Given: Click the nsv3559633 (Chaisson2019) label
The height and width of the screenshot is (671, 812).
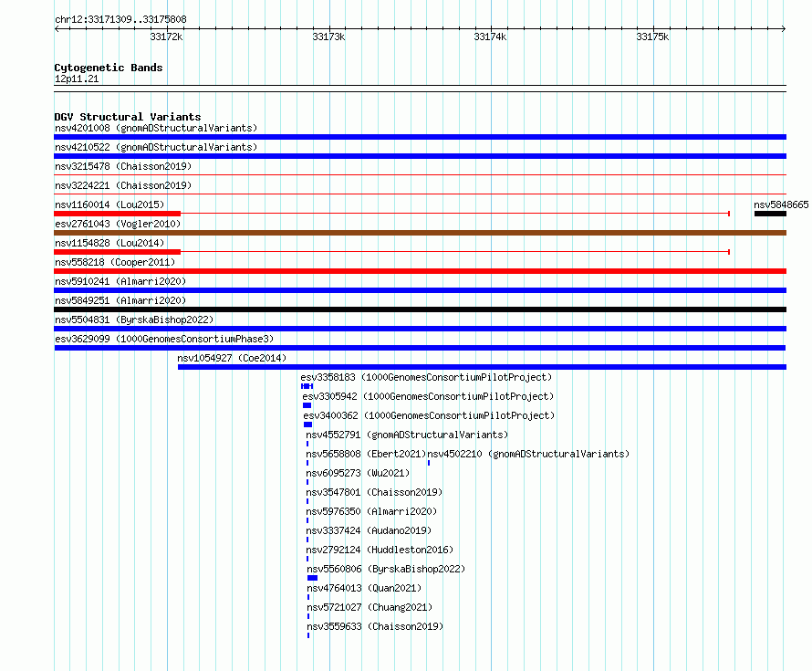Looking at the screenshot, I should (375, 626).
